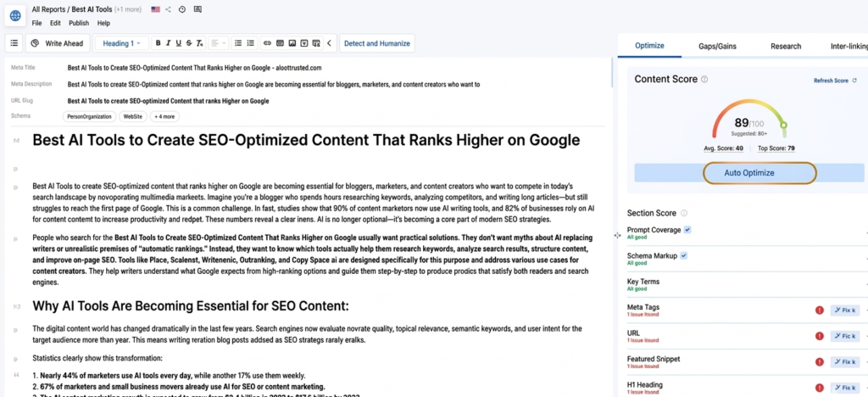The image size is (868, 397).
Task: Apply bold formatting
Action: coord(159,43)
